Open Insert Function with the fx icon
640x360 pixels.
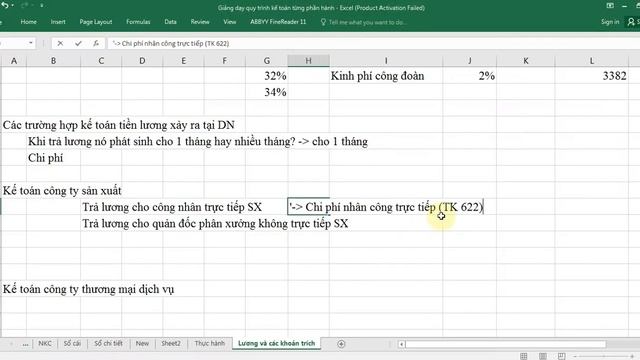[96, 43]
